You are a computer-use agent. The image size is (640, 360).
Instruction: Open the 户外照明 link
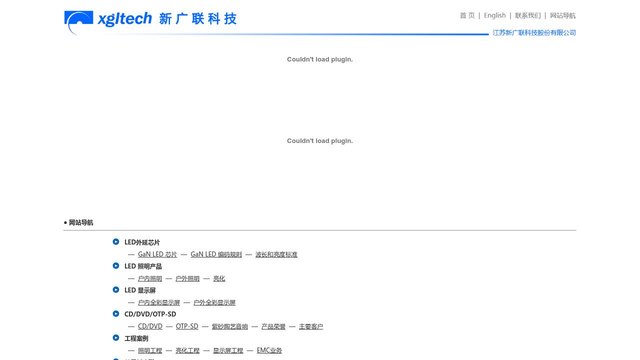187,278
